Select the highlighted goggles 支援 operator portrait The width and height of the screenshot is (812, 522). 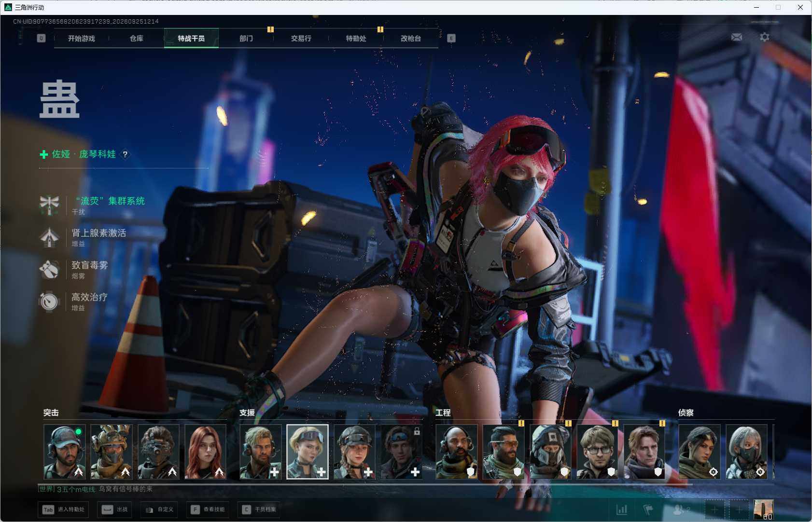pos(308,452)
